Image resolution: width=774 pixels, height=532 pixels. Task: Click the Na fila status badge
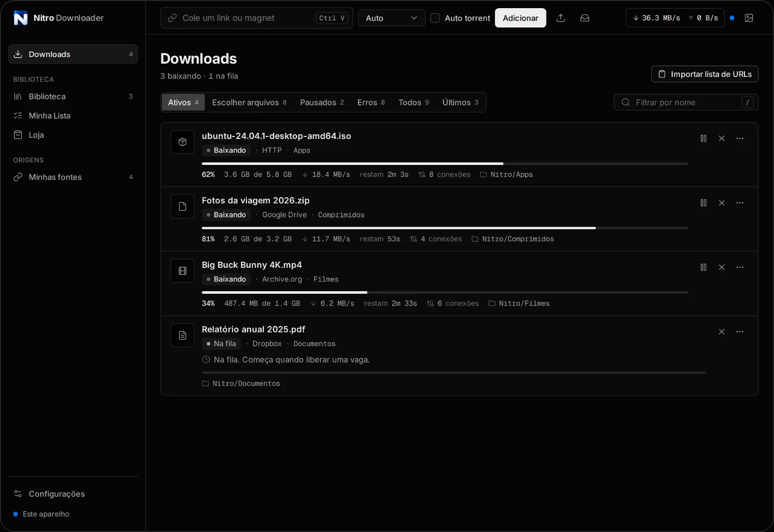(x=221, y=344)
